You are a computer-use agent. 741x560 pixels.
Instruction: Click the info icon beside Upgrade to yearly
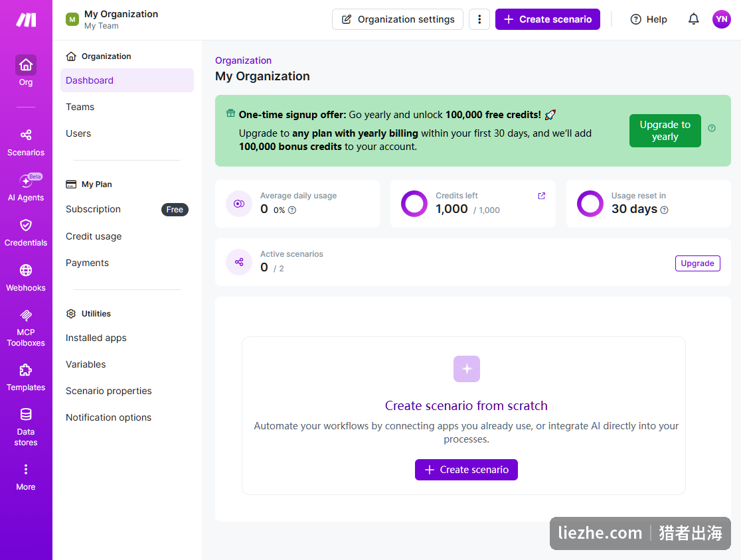[712, 128]
